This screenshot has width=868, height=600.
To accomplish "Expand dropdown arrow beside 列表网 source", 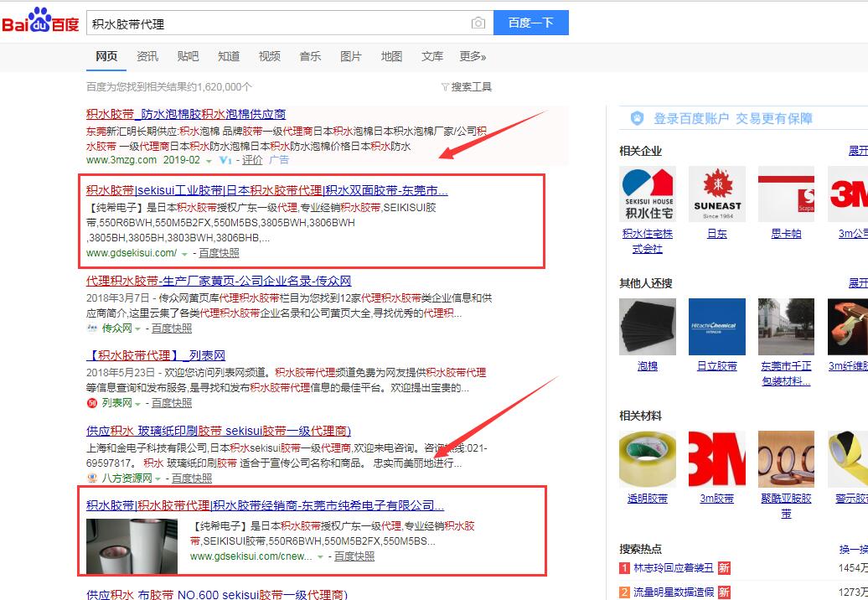I will coord(137,404).
